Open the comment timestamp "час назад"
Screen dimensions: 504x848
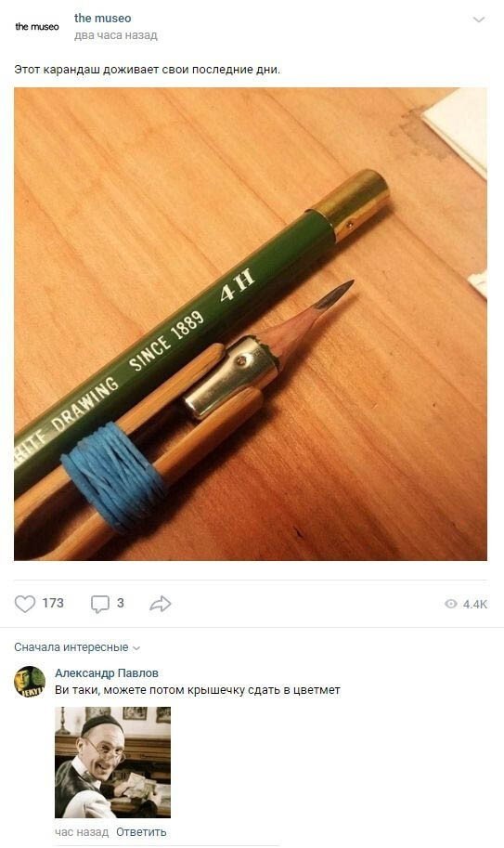(82, 832)
